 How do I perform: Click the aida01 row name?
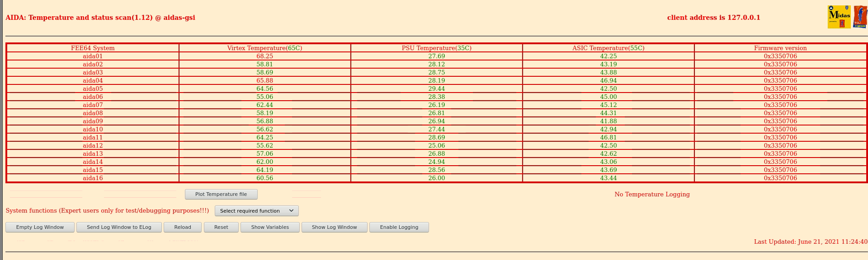pyautogui.click(x=93, y=56)
